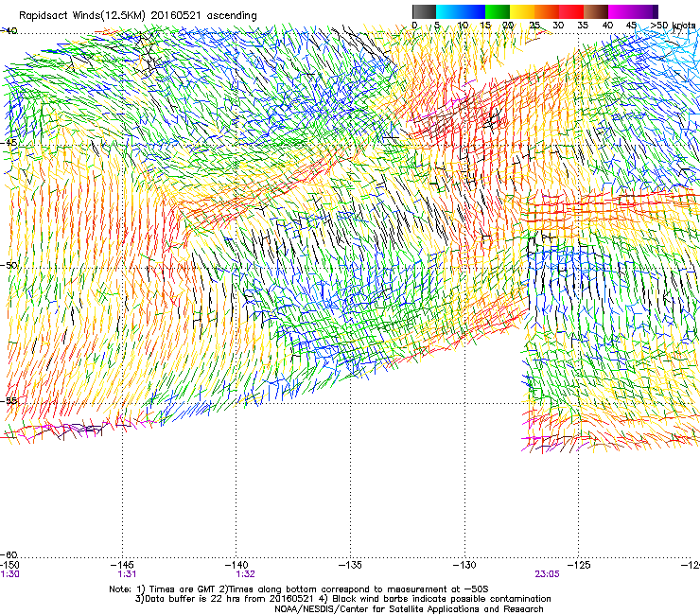Click the plot title 'Rapidsact Winds(12.5KM) 20160521 ascending'
The width and height of the screenshot is (700, 615).
[x=138, y=16]
